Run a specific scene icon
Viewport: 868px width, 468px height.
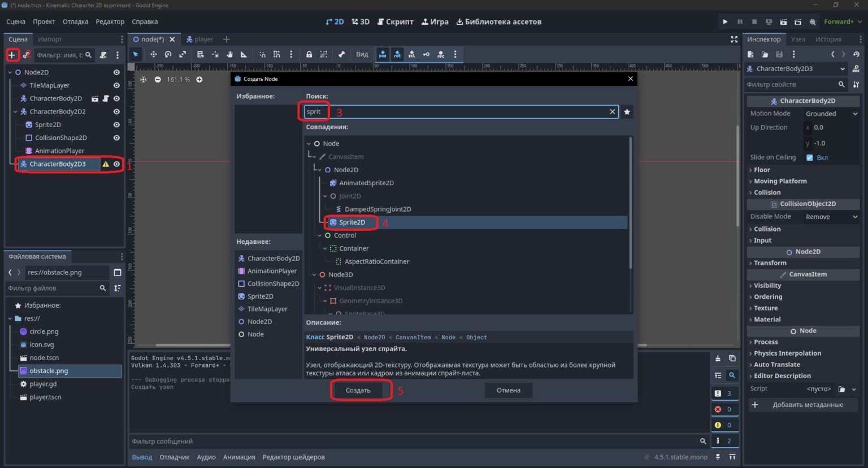(x=798, y=21)
